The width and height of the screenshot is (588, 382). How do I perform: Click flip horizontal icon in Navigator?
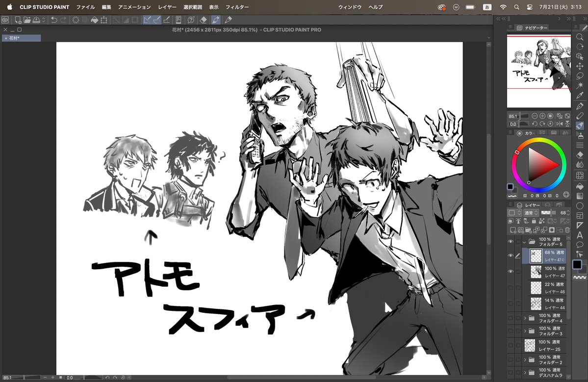[x=560, y=124]
